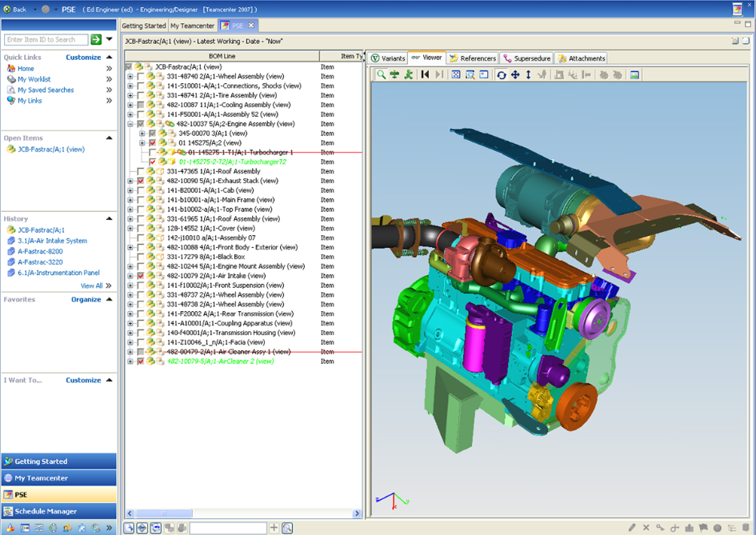
Task: Toggle checkbox for 482-10079 2/A;1-Air Intake
Action: pyautogui.click(x=140, y=276)
